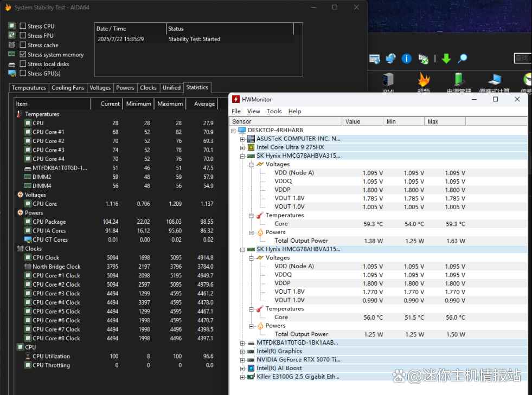Click the Date / Time log column header
Screen dimensions: 532x395
pyautogui.click(x=130, y=29)
